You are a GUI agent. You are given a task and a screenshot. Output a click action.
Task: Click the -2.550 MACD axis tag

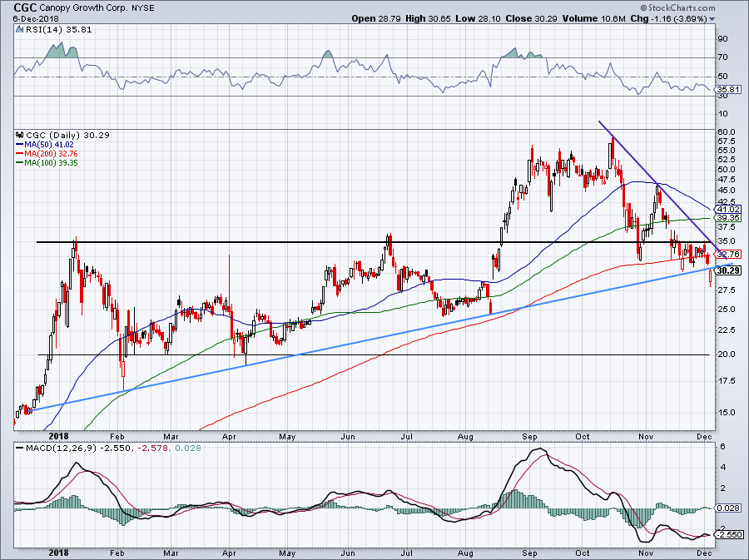(x=729, y=535)
